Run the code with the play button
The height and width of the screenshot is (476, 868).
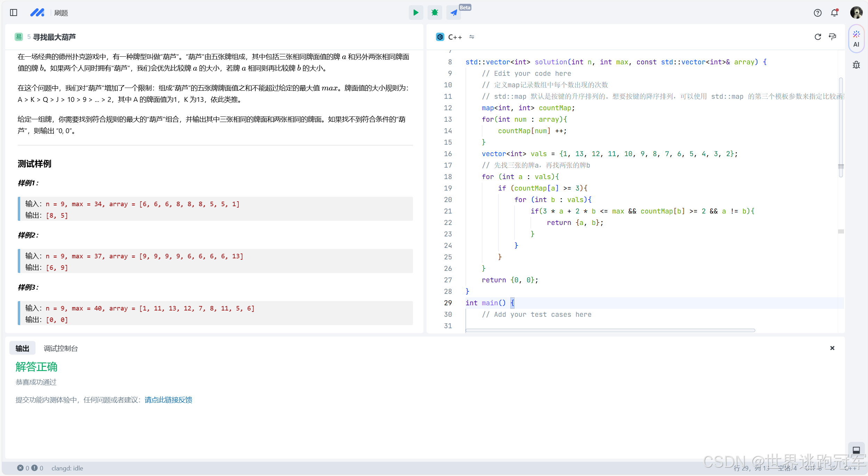tap(416, 13)
